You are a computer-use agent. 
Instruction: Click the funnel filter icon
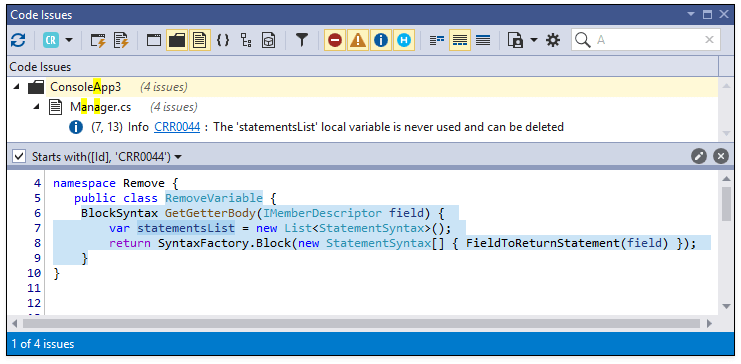click(302, 41)
